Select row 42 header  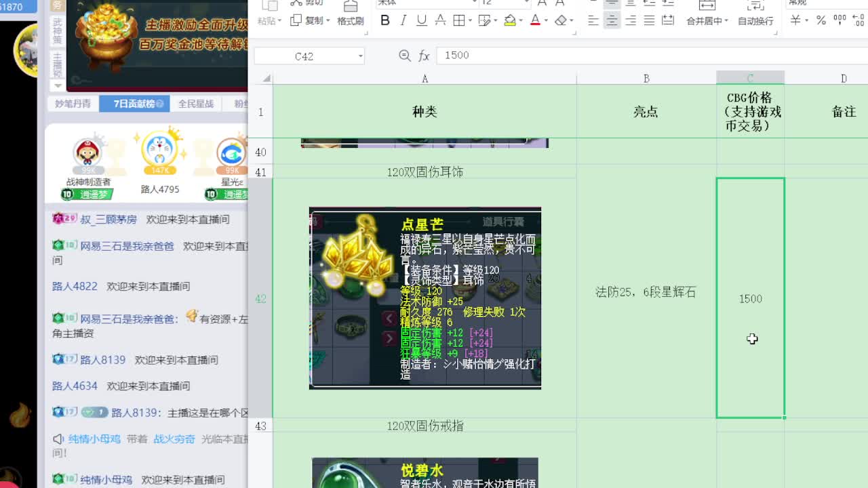coord(260,298)
